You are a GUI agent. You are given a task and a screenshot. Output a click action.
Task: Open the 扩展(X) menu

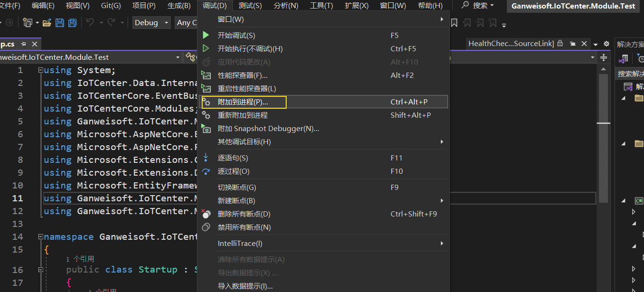356,6
